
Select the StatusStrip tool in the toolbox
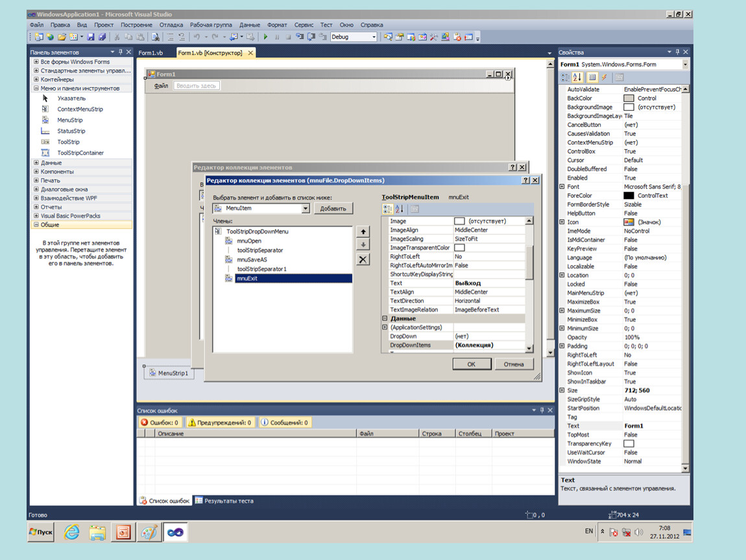(71, 131)
